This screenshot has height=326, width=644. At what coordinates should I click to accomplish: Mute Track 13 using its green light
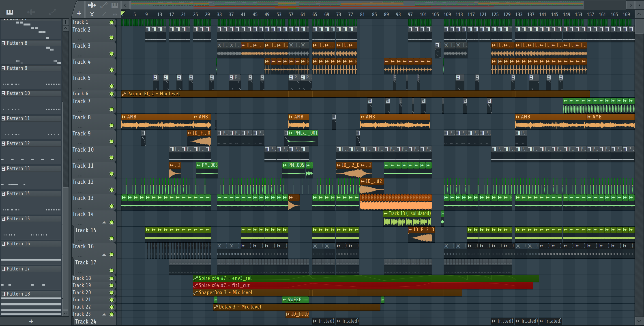[112, 206]
